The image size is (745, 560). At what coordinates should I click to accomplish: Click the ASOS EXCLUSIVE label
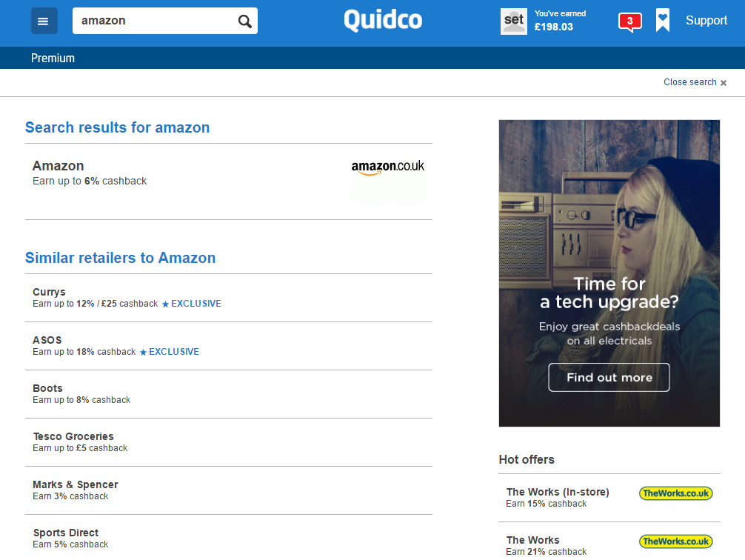tap(169, 352)
